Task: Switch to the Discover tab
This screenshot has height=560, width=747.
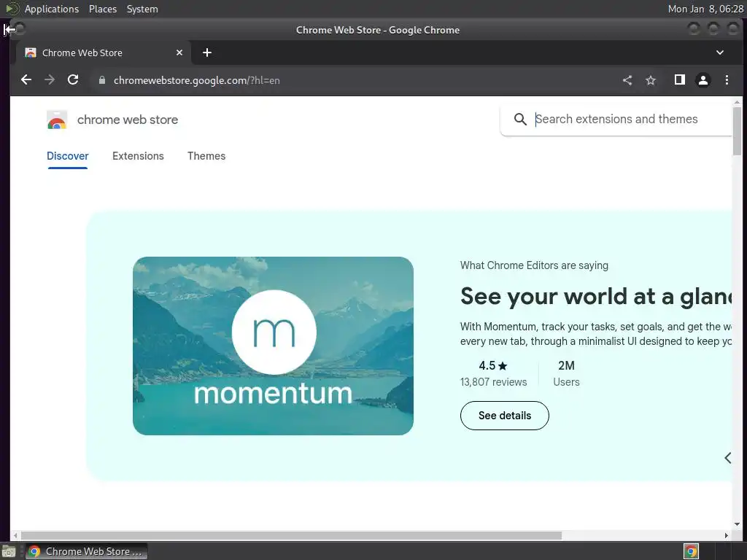Action: (68, 156)
